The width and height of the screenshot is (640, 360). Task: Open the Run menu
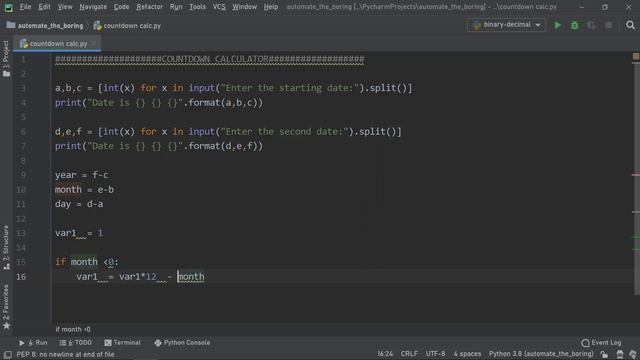[x=176, y=7]
